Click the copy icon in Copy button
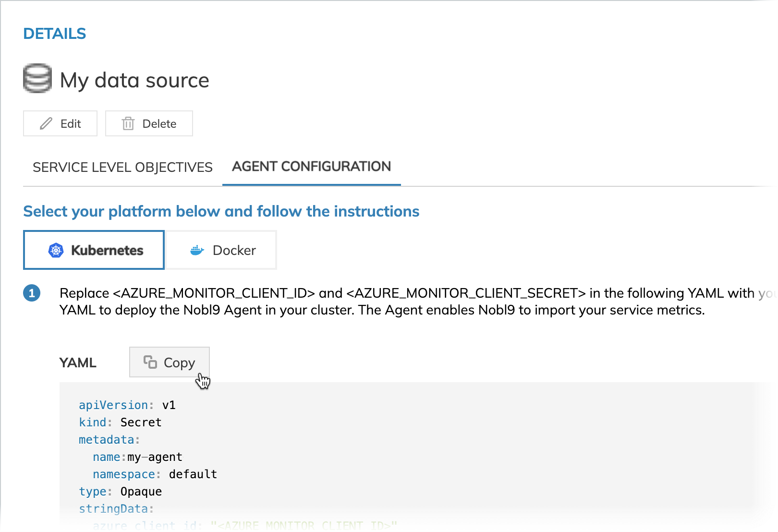This screenshot has width=778, height=532. [150, 362]
